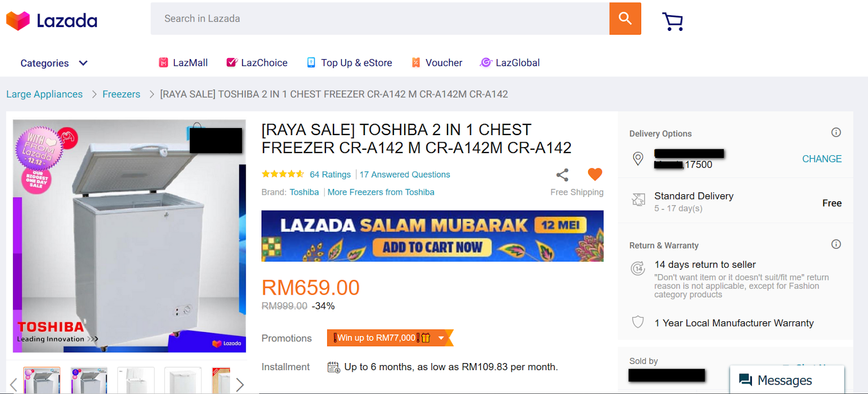
Task: Focus the Search in Lazada field
Action: coord(380,18)
